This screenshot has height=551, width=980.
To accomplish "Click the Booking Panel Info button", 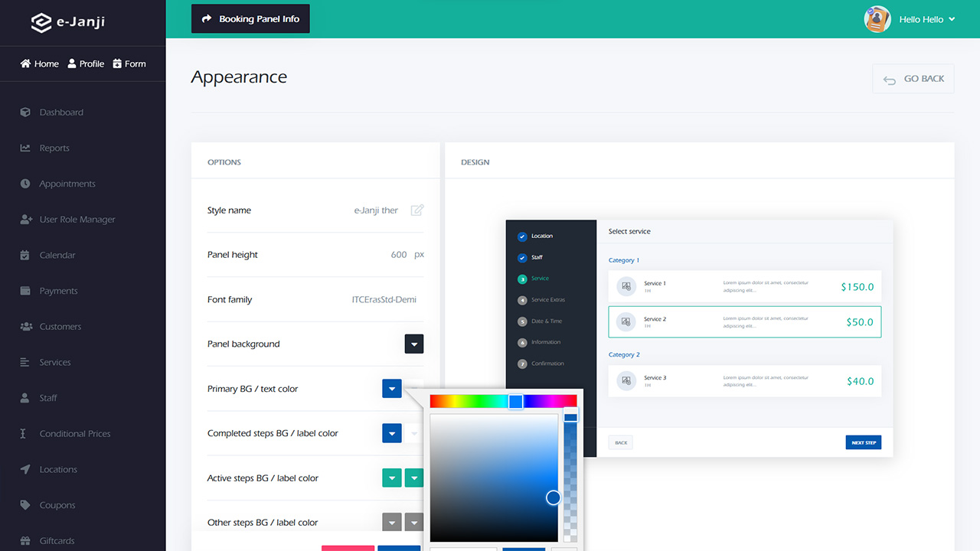I will (250, 19).
